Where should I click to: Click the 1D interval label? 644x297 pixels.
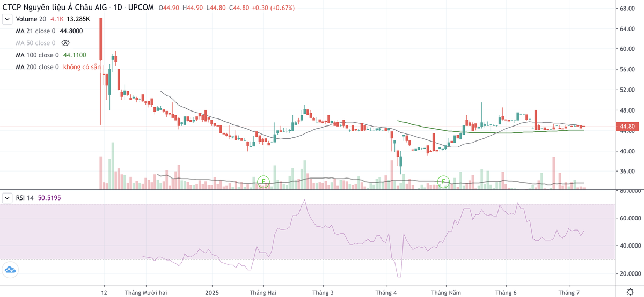(x=117, y=8)
